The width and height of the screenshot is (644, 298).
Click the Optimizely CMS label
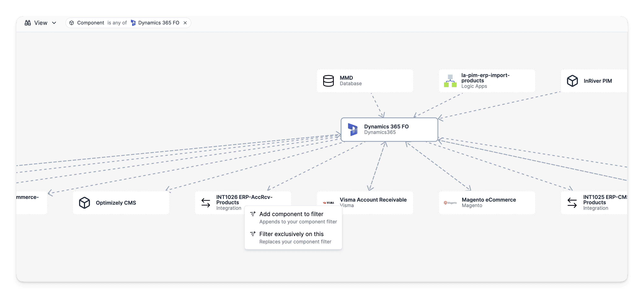pyautogui.click(x=116, y=203)
